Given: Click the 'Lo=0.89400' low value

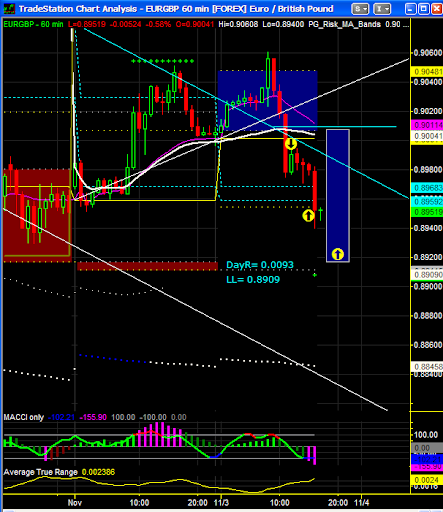Looking at the screenshot, I should pyautogui.click(x=283, y=24).
